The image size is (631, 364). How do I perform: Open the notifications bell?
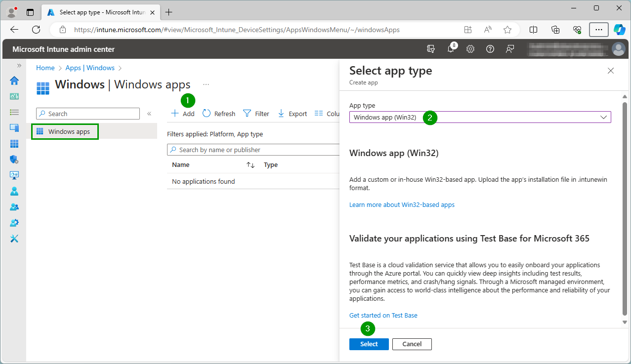[451, 49]
